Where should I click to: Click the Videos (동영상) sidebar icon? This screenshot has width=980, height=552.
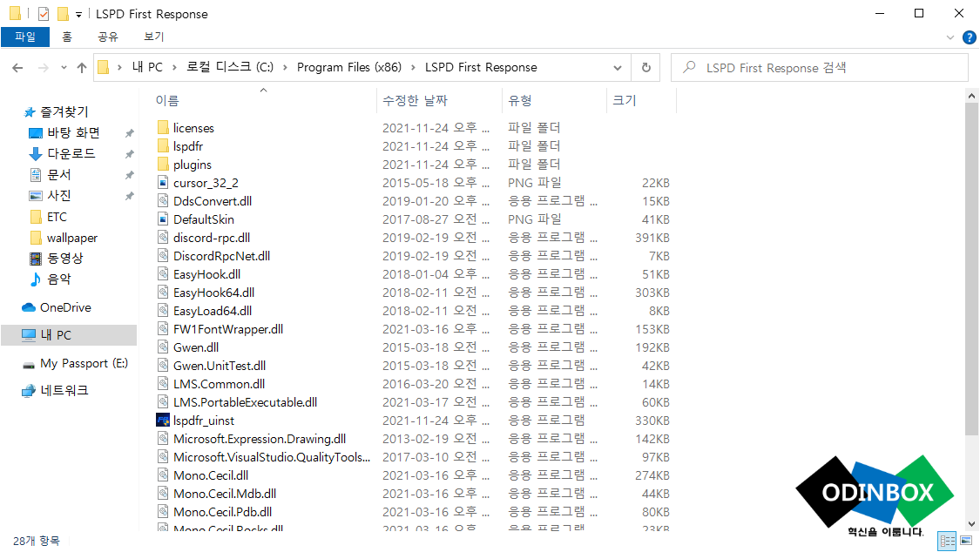tap(36, 259)
